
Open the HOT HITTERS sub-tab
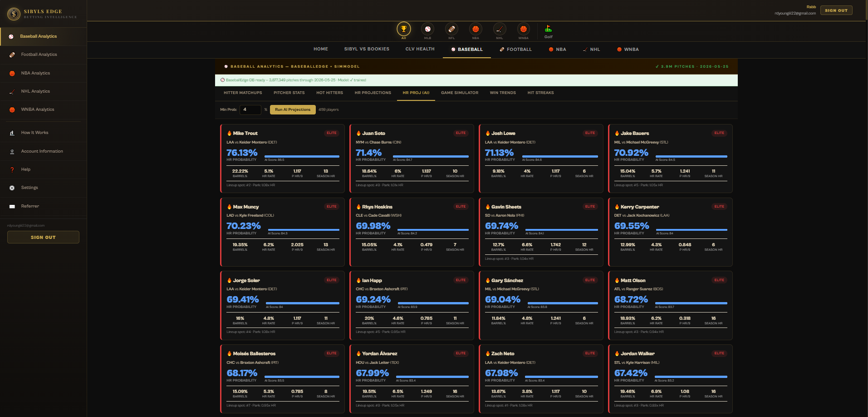click(x=329, y=93)
